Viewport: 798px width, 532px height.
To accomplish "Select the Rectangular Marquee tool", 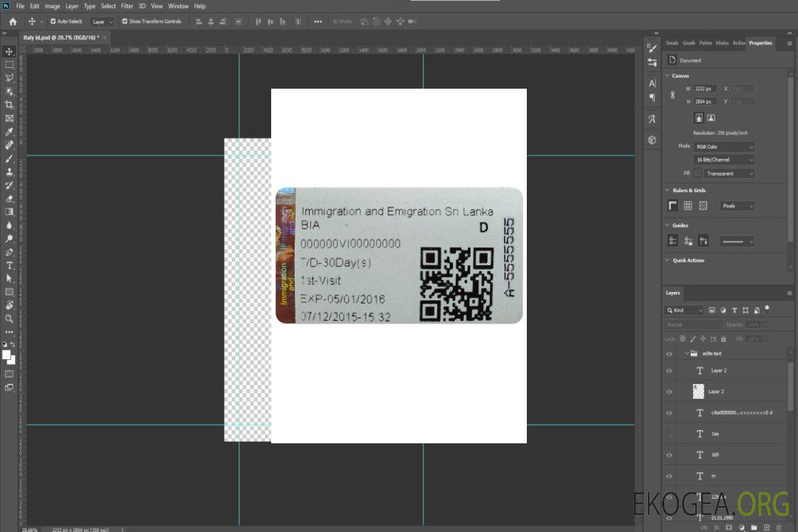I will [x=9, y=64].
